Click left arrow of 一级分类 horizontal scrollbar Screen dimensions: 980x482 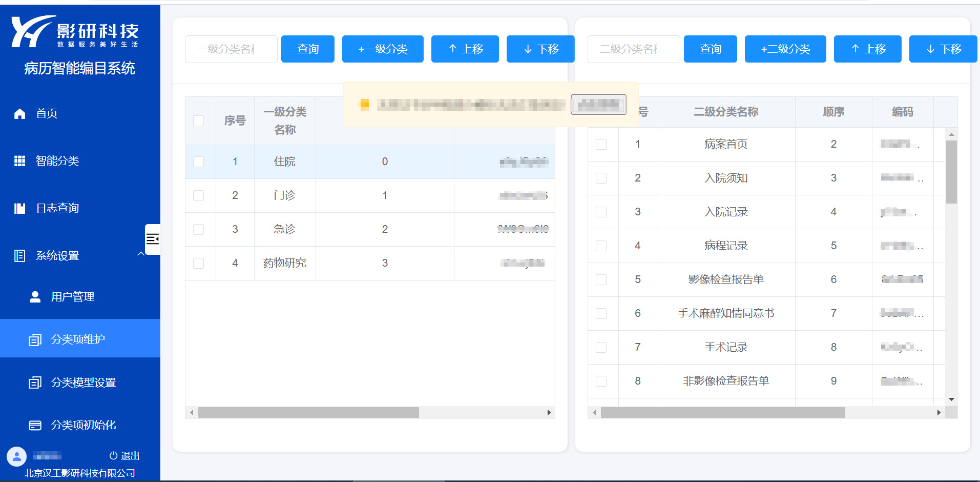192,413
